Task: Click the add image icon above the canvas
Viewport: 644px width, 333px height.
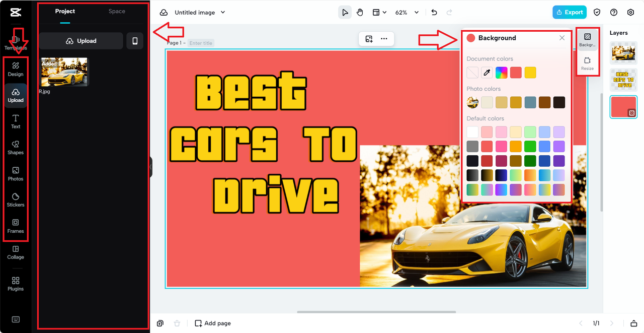Action: tap(369, 39)
